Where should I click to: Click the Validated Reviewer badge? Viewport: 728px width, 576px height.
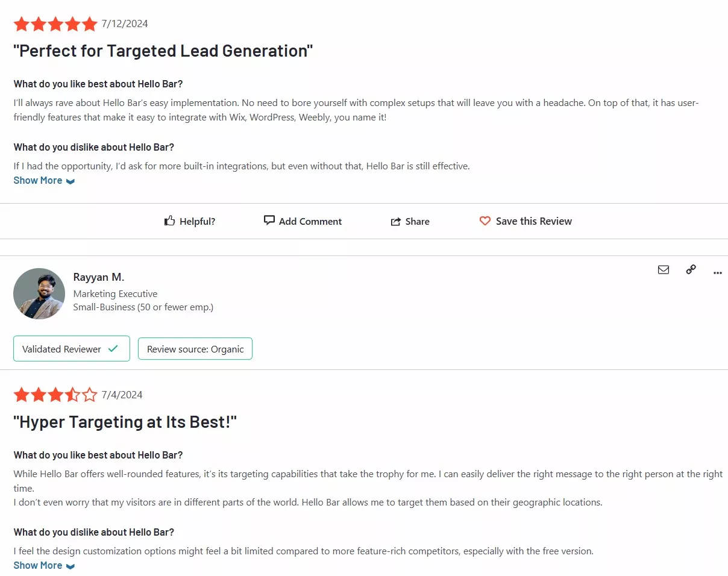pyautogui.click(x=72, y=349)
